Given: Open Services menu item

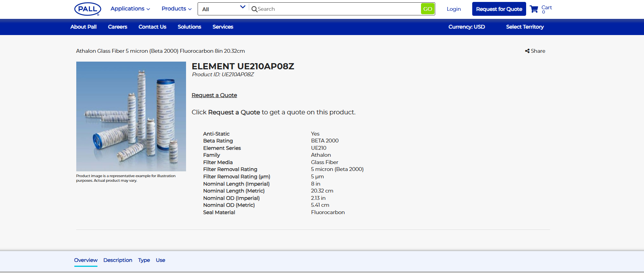Looking at the screenshot, I should pyautogui.click(x=223, y=27).
